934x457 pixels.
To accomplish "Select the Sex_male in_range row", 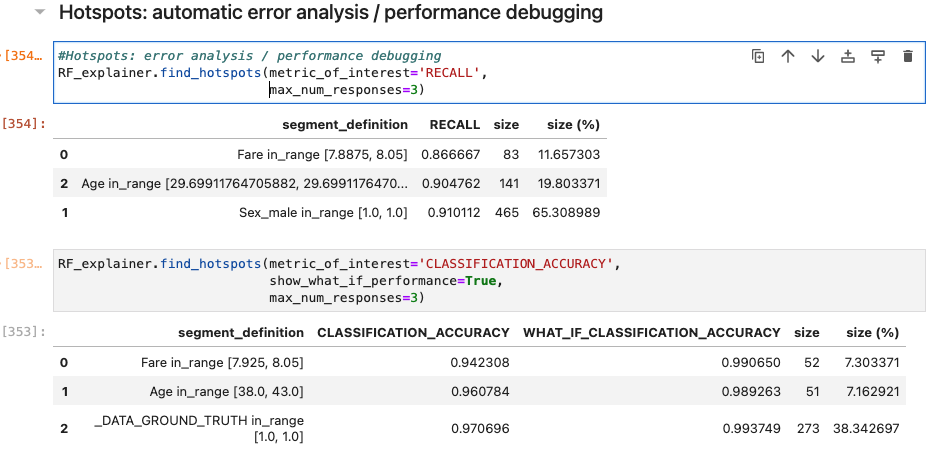I will (x=330, y=212).
